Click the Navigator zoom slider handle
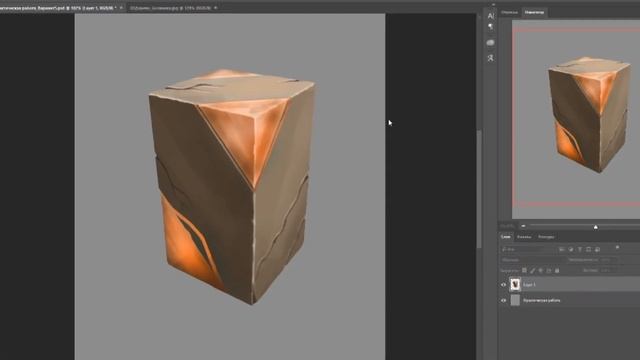Viewport: 640px width, 360px height. [596, 227]
